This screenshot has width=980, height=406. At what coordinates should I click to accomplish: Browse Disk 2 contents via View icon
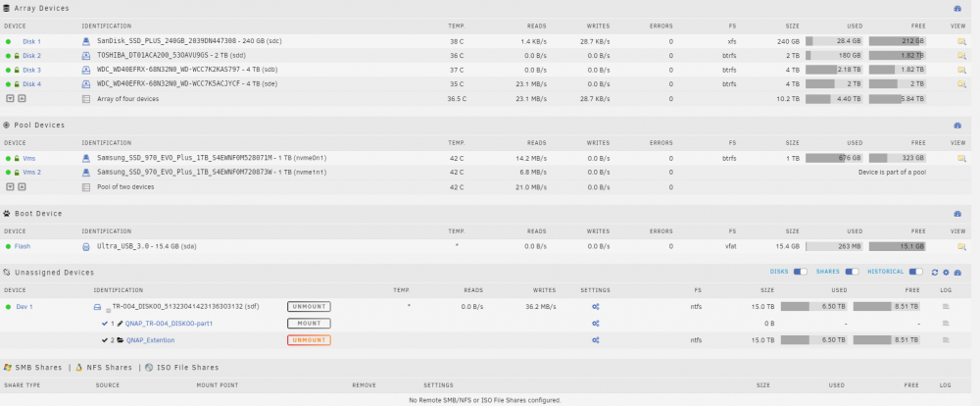[x=961, y=56]
